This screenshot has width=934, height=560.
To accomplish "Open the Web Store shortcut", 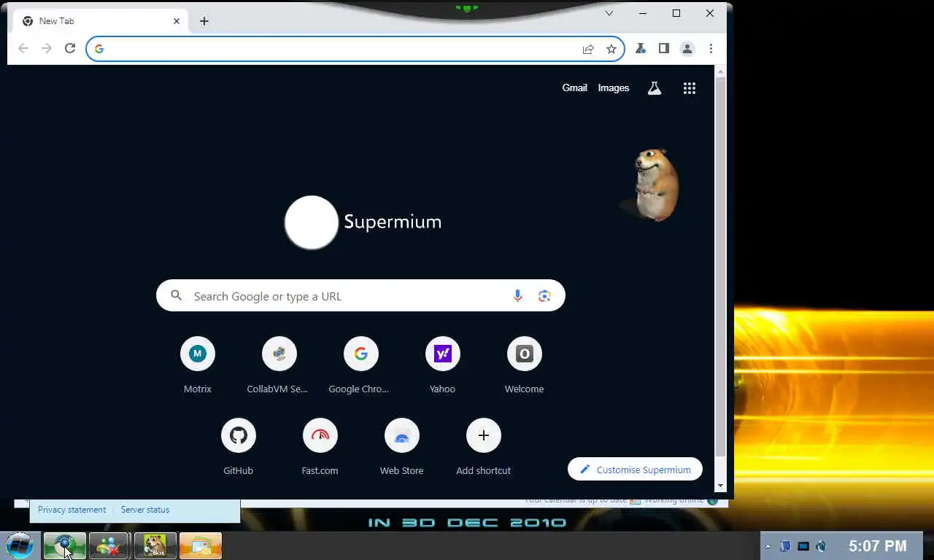I will [401, 446].
